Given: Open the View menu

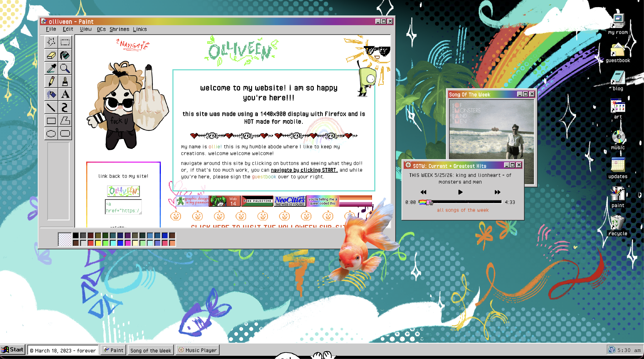Looking at the screenshot, I should (x=86, y=29).
